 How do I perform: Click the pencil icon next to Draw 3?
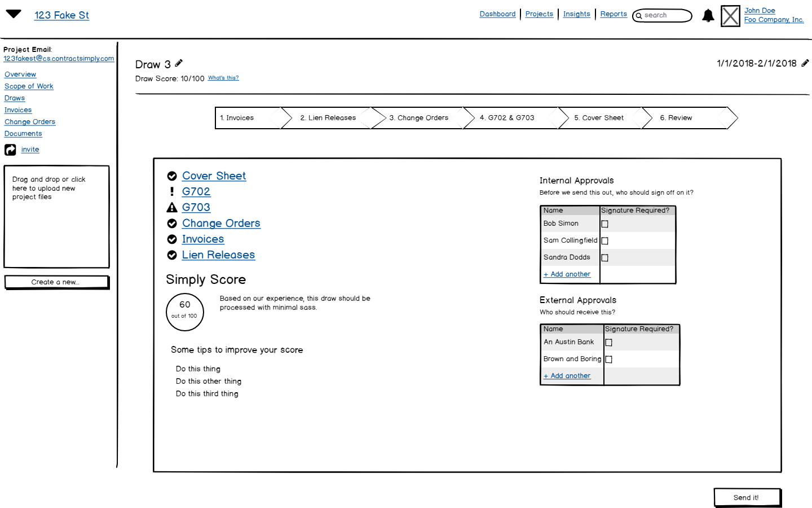coord(179,63)
